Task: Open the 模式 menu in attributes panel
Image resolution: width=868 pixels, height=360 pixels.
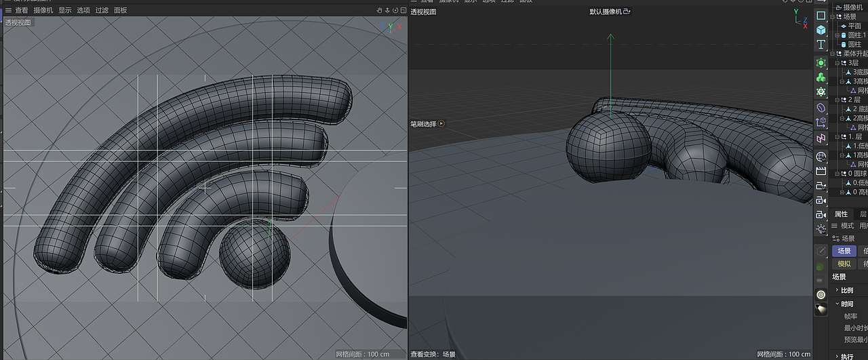Action: pyautogui.click(x=847, y=226)
